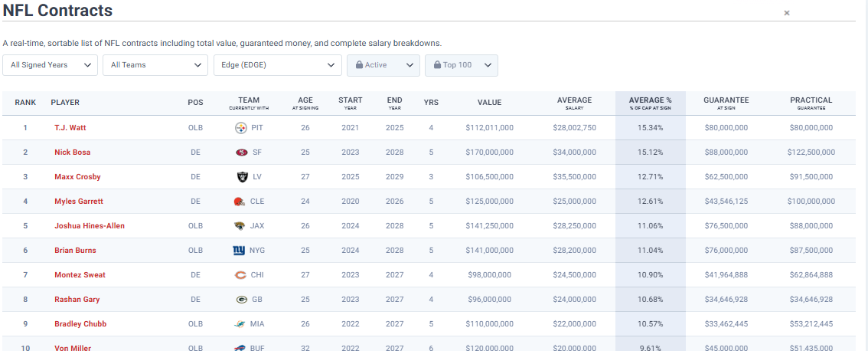This screenshot has height=351, width=868.
Task: Open Brian Burns player link
Action: click(x=75, y=250)
